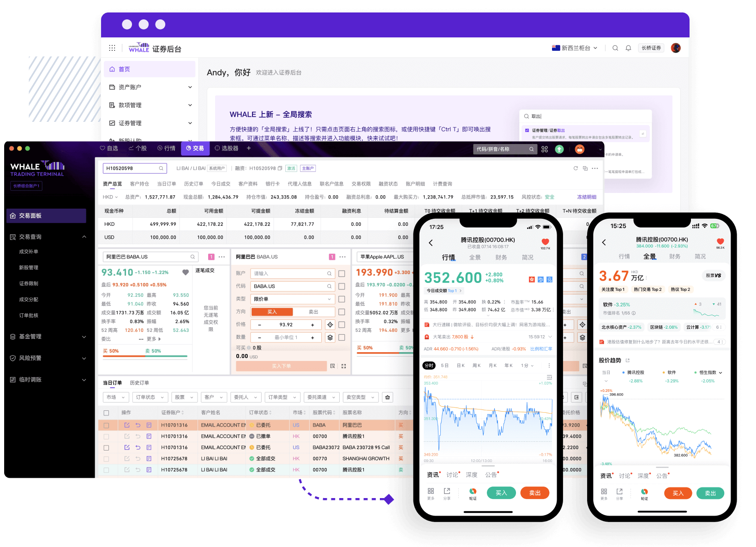The width and height of the screenshot is (756, 547).
Task: Open the HKD currency dropdown in asset summary
Action: click(110, 197)
